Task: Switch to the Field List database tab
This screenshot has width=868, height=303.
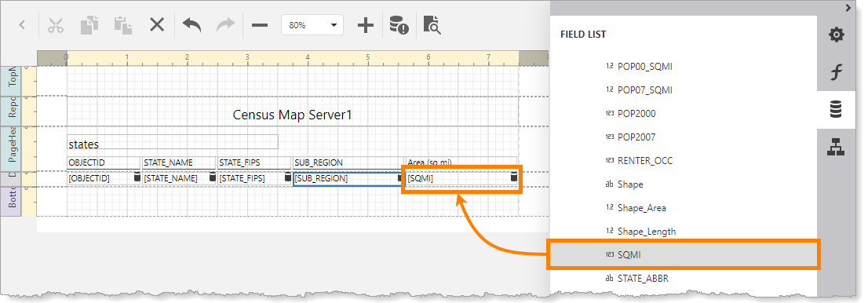Action: tap(836, 110)
